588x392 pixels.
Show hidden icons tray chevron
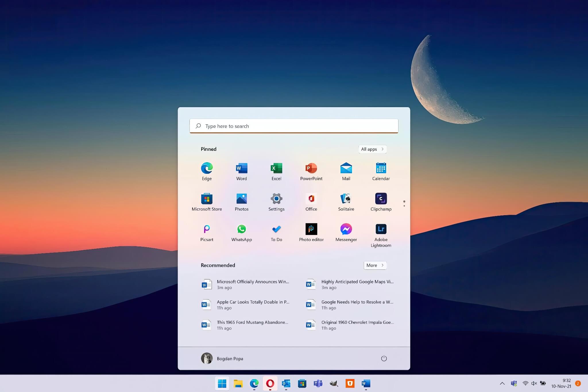point(502,383)
